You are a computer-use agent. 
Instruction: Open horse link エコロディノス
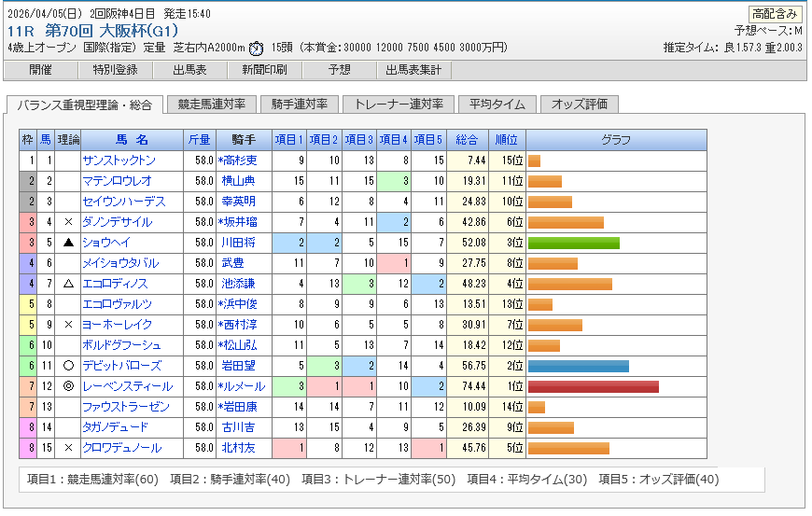point(115,284)
